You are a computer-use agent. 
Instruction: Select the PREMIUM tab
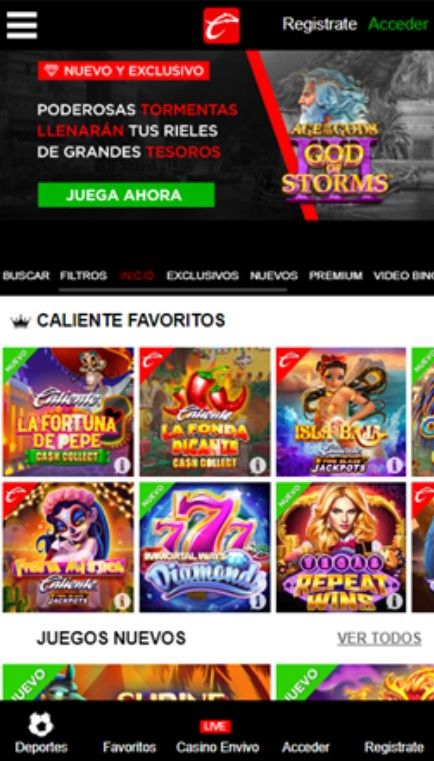(335, 276)
